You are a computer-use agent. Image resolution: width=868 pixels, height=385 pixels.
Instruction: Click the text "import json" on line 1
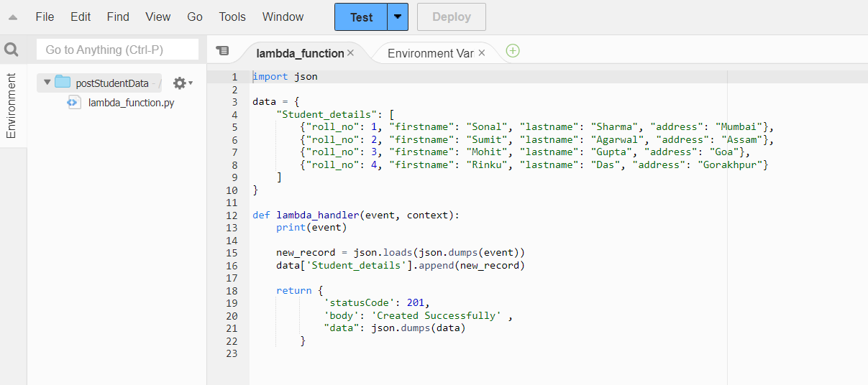pos(285,76)
